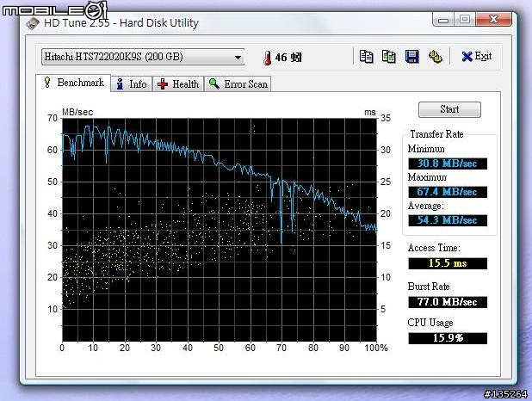Click the magnifier Error Scan icon
This screenshot has width=532, height=401.
click(214, 83)
